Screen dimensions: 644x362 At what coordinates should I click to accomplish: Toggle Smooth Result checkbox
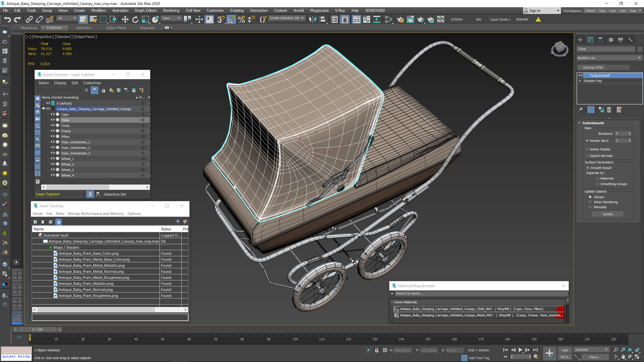click(x=588, y=168)
